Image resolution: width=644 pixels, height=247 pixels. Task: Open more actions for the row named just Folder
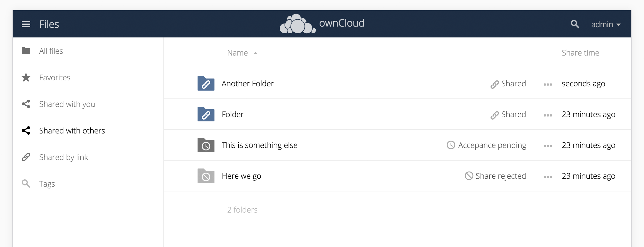tap(548, 115)
